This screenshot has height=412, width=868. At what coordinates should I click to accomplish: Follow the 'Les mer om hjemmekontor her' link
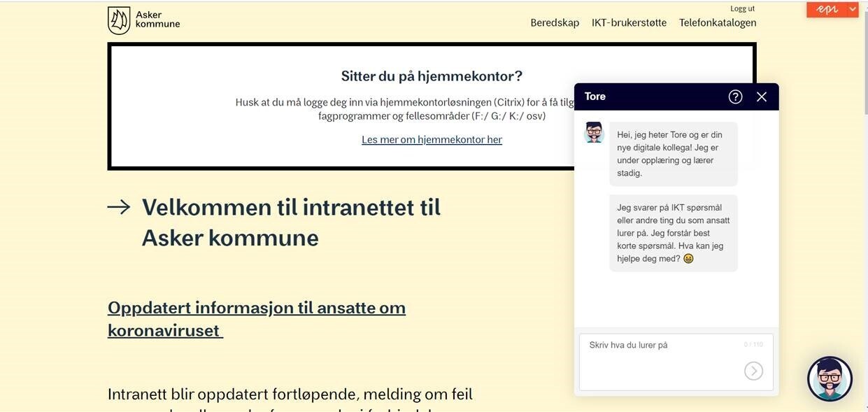tap(432, 139)
